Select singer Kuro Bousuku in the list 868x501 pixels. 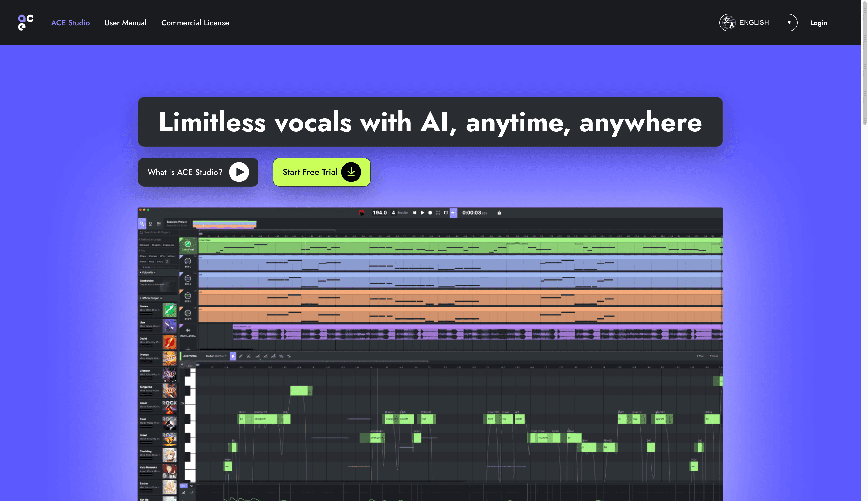[x=157, y=471]
